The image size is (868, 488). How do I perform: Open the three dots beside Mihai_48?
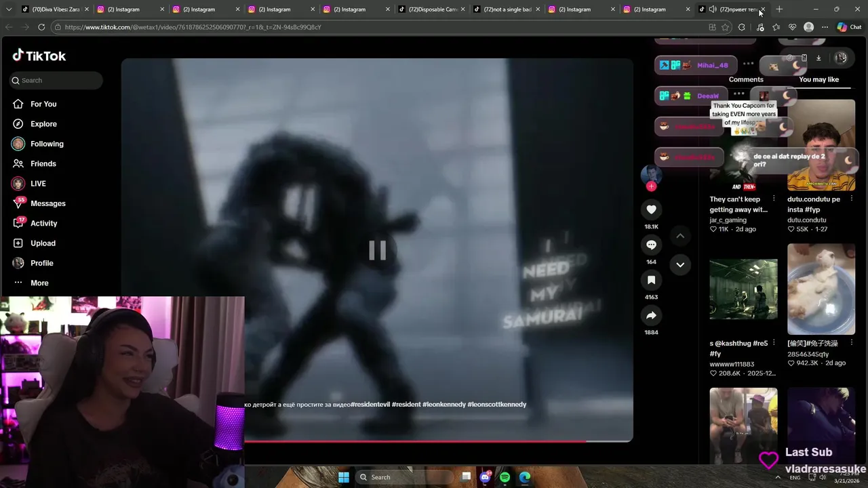(748, 64)
